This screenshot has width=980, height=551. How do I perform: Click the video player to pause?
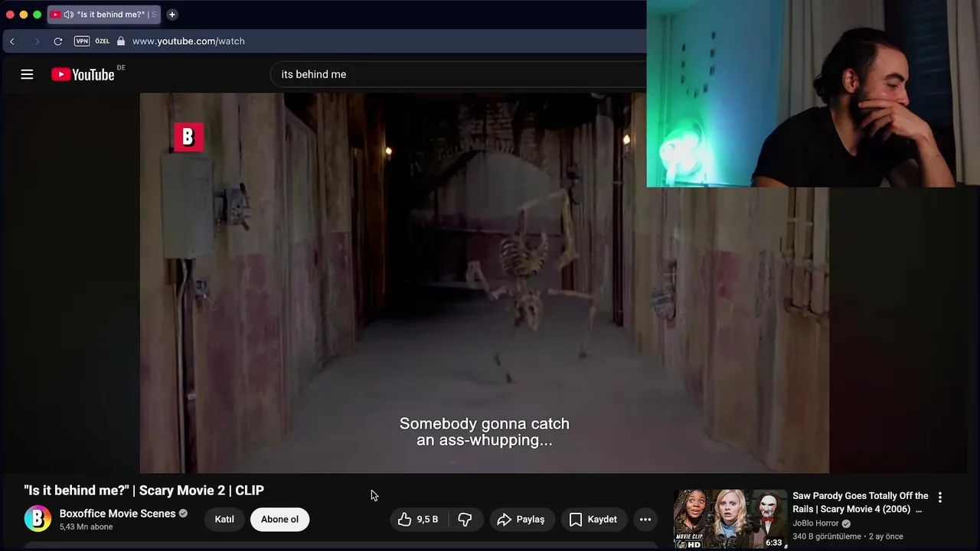coord(484,283)
